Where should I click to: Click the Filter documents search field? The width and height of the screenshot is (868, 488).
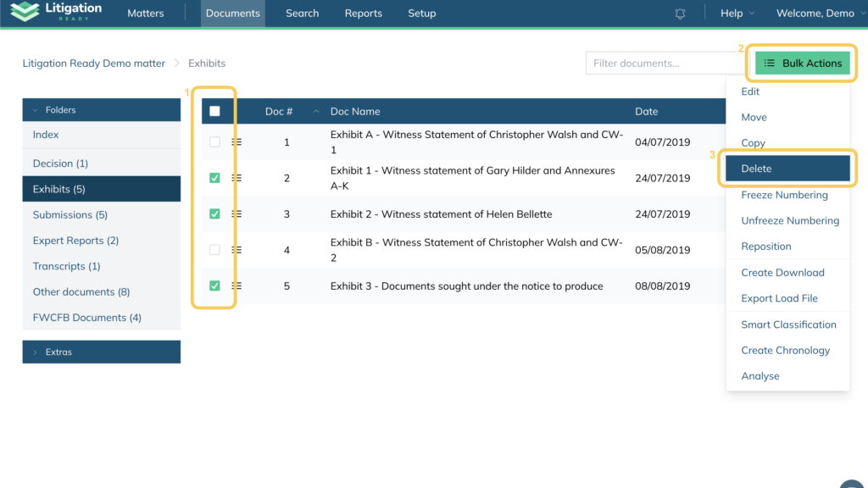(665, 64)
